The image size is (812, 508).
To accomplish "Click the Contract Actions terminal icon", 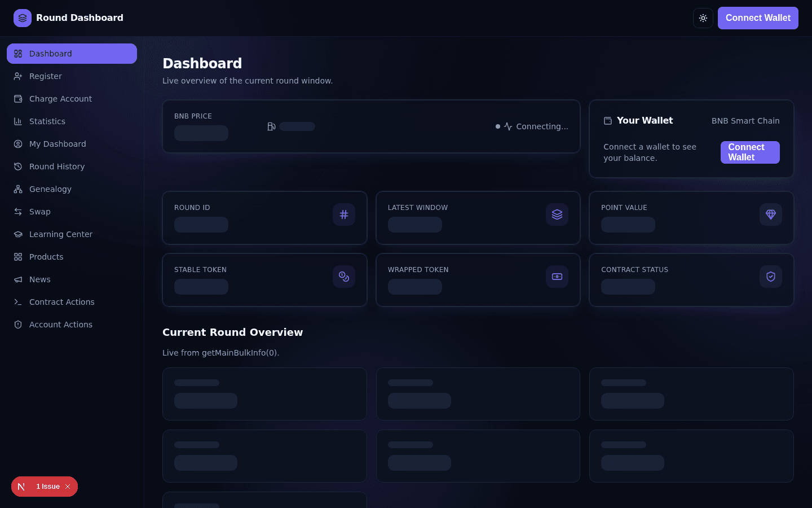I will pyautogui.click(x=18, y=302).
